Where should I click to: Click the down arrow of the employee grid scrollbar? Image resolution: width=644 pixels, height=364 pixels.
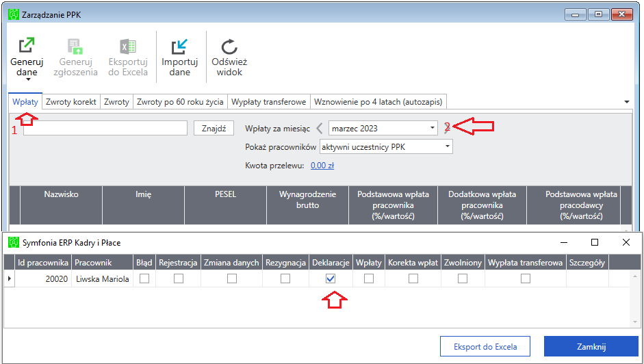pyautogui.click(x=635, y=322)
